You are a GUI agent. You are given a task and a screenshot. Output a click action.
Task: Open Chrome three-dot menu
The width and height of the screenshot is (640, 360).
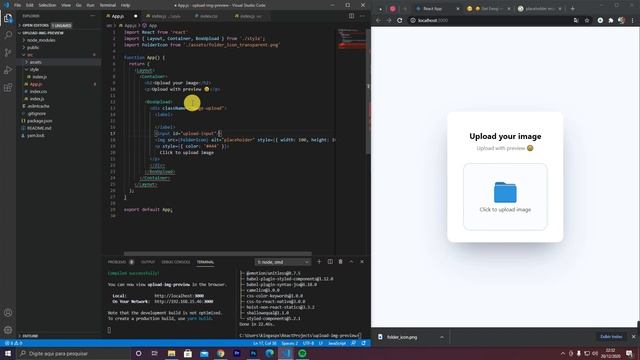633,20
